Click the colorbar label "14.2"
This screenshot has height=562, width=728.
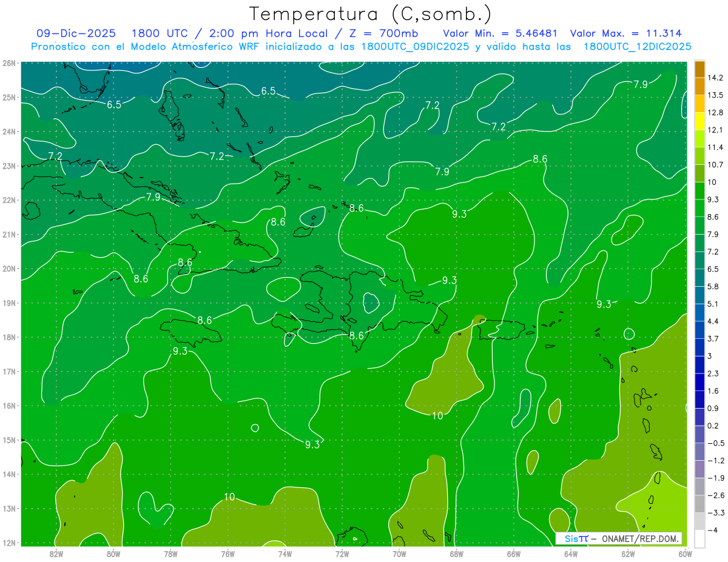[x=715, y=78]
